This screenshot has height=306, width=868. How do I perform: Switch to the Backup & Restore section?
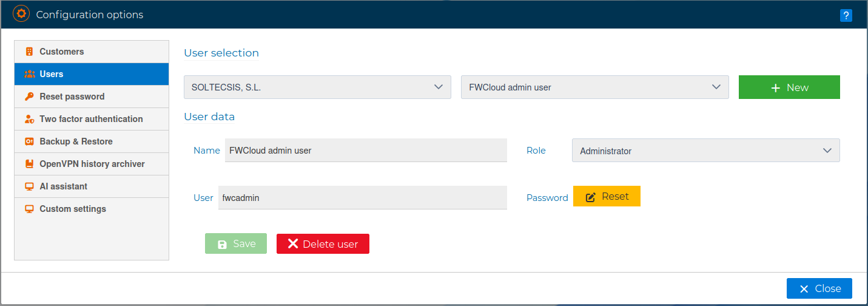pos(76,141)
